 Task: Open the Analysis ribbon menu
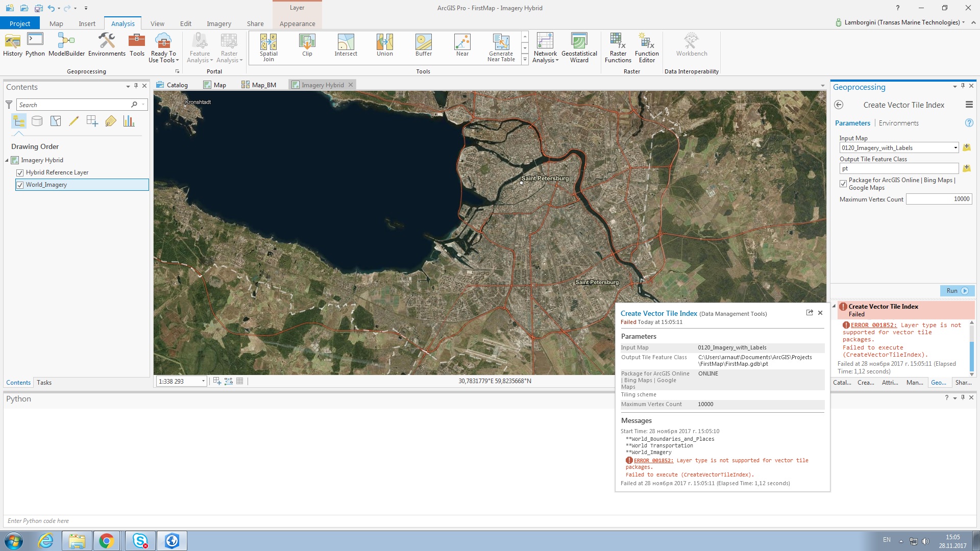coord(122,23)
